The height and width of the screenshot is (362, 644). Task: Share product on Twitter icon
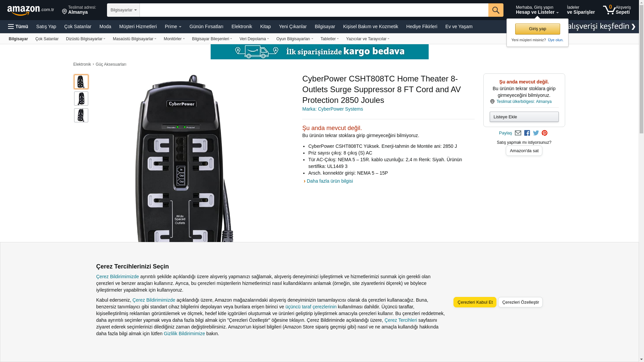coord(536,133)
